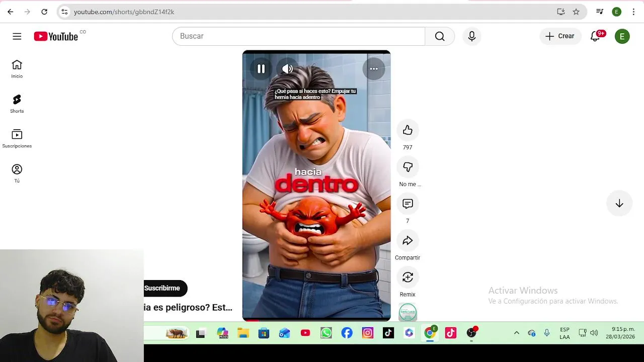Open the comments with 7 replies
The image size is (644, 362).
pyautogui.click(x=408, y=204)
